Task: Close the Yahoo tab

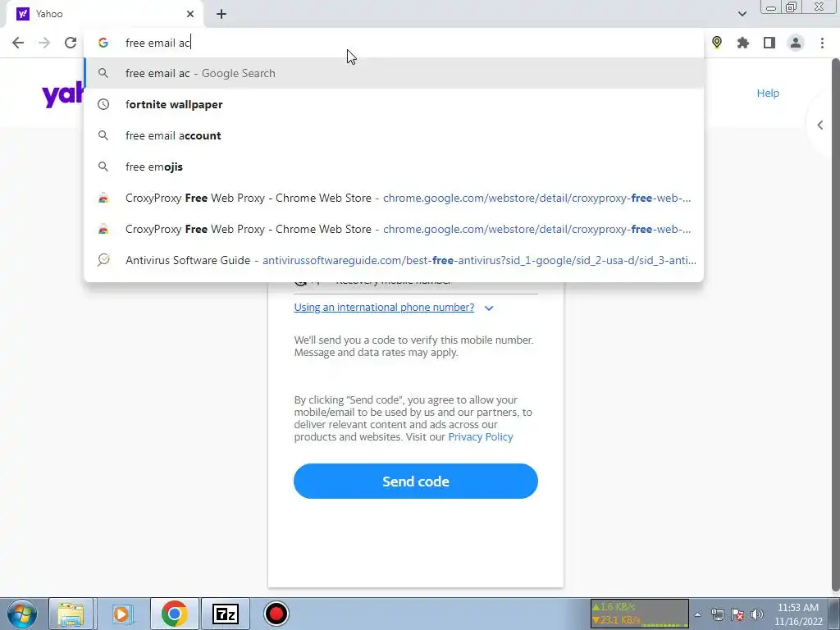Action: pyautogui.click(x=190, y=14)
